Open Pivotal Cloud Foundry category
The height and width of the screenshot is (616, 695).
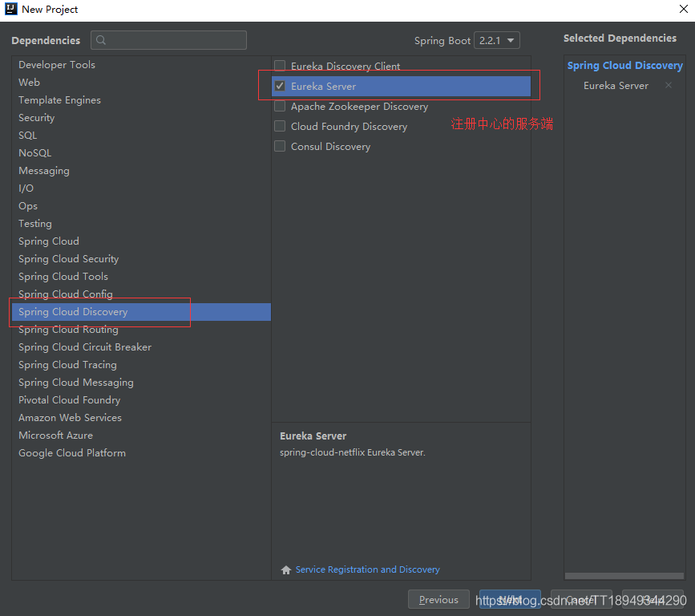(x=141, y=400)
